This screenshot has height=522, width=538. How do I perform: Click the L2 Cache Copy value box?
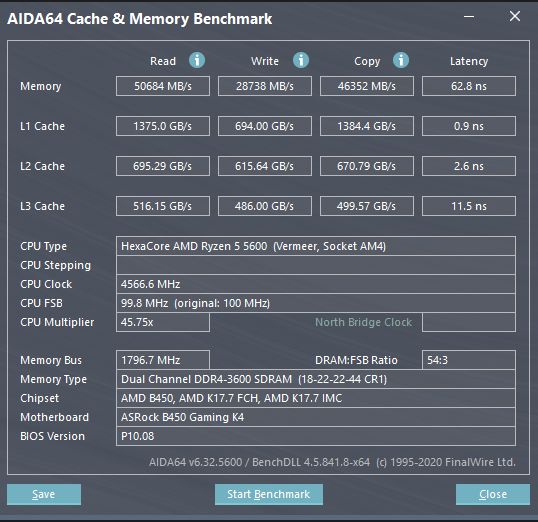[367, 166]
